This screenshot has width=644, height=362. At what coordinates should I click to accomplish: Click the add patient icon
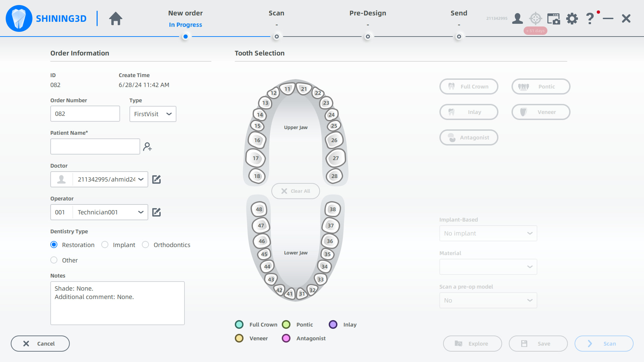tap(147, 146)
